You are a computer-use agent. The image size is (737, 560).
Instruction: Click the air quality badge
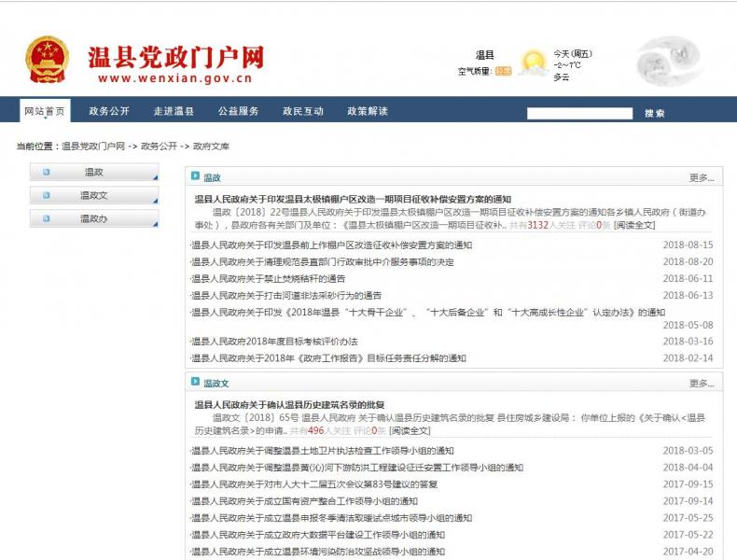pos(503,71)
